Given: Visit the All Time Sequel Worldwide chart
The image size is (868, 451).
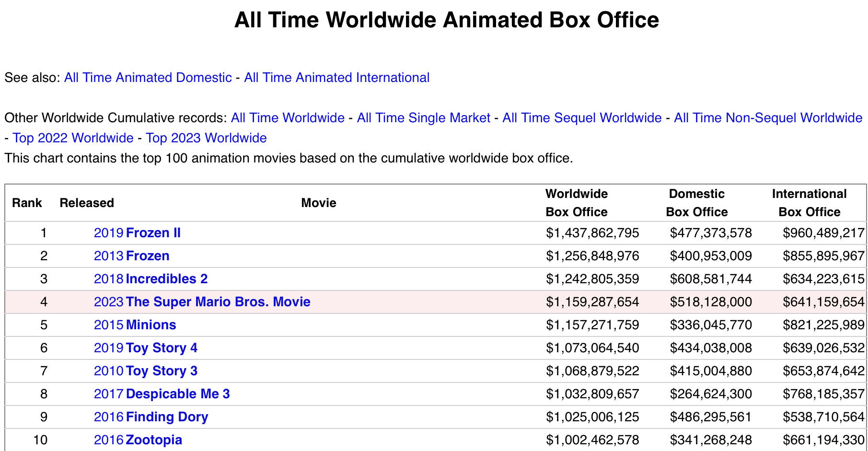Looking at the screenshot, I should point(582,118).
